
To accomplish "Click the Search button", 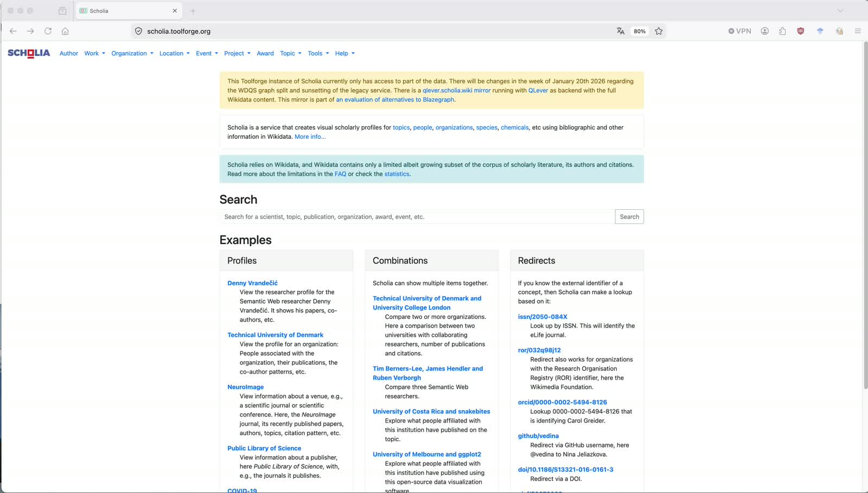I will click(629, 216).
